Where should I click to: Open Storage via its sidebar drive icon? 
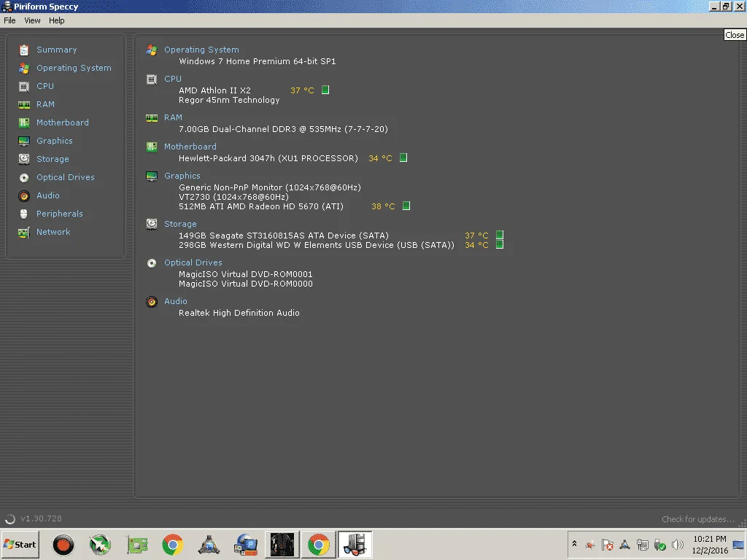pos(24,159)
